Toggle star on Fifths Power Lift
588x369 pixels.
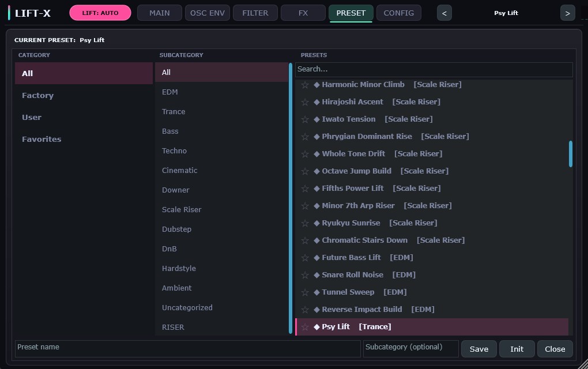tap(305, 189)
